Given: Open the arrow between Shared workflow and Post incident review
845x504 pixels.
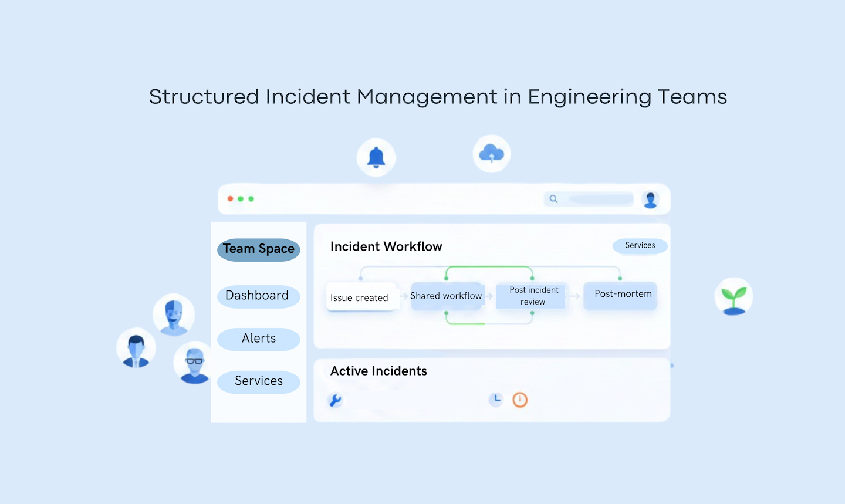Looking at the screenshot, I should point(491,295).
